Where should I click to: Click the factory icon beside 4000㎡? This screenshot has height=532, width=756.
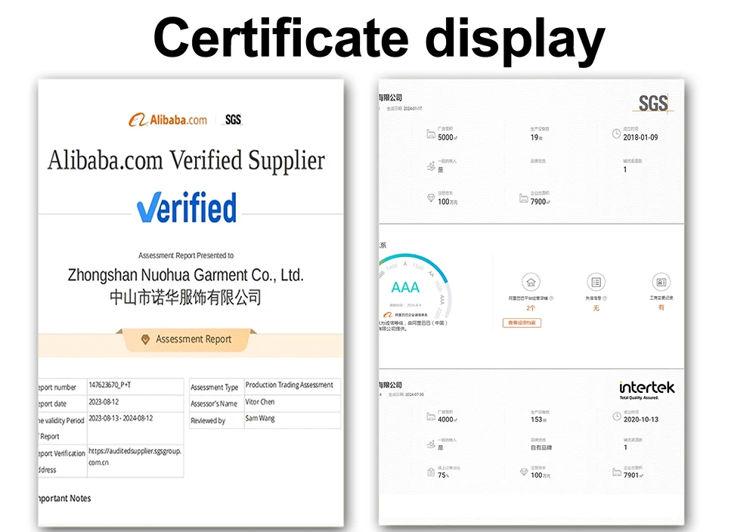point(431,416)
